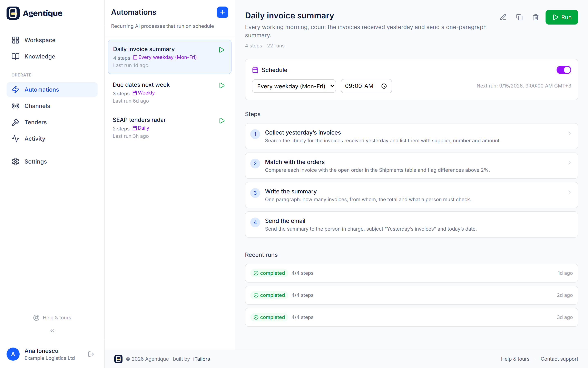Open the Every weekday (Mon-Fri) frequency dropdown

tap(294, 86)
